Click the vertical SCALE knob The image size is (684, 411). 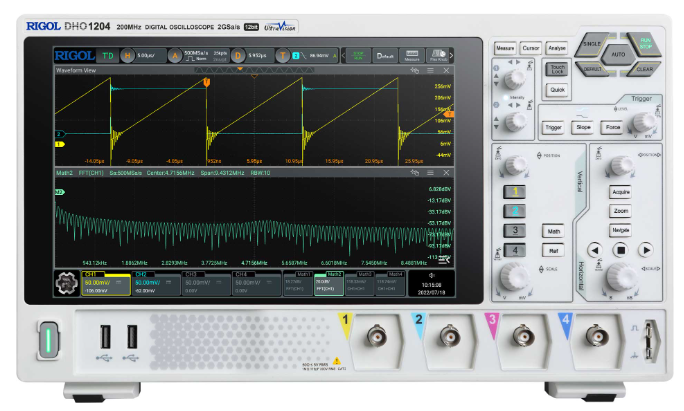515,276
